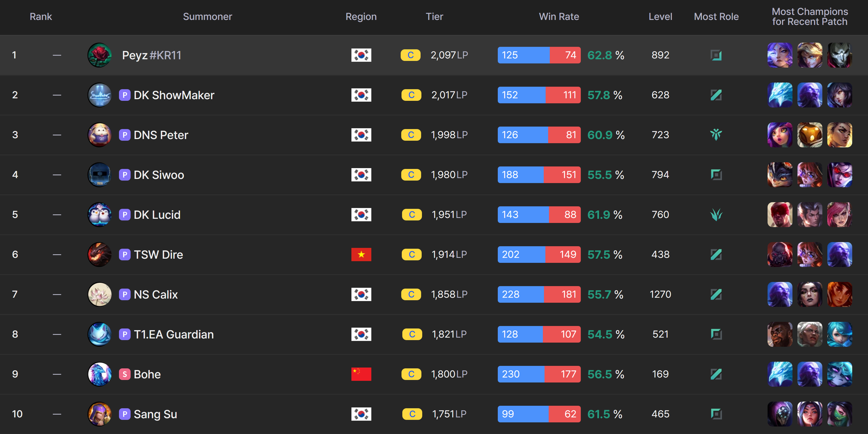Open Peyz #KR11's summoner profile

152,55
